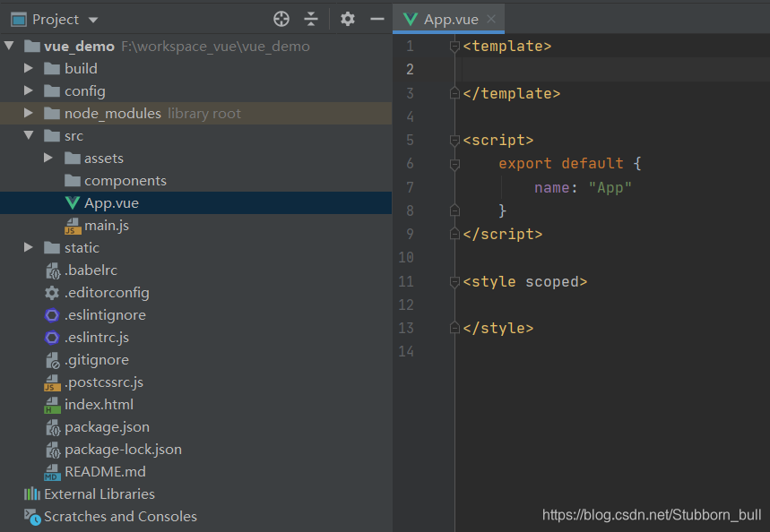Click the JS file icon of main.js

coord(73,226)
